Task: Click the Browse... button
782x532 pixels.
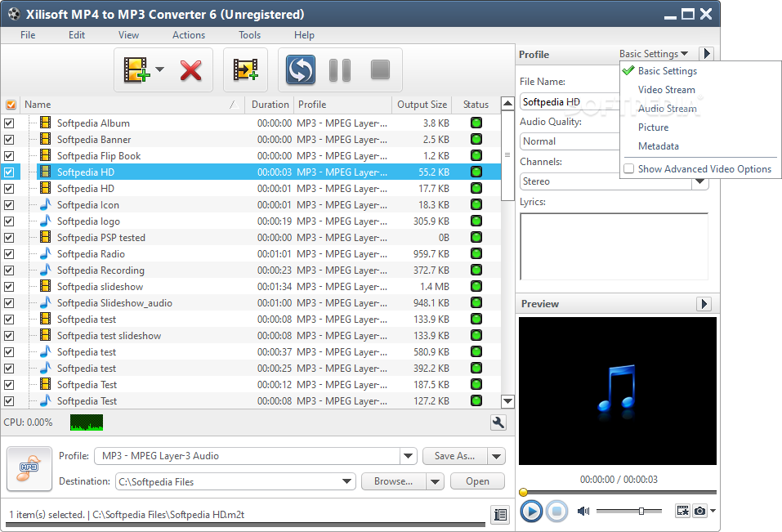Action: click(394, 481)
